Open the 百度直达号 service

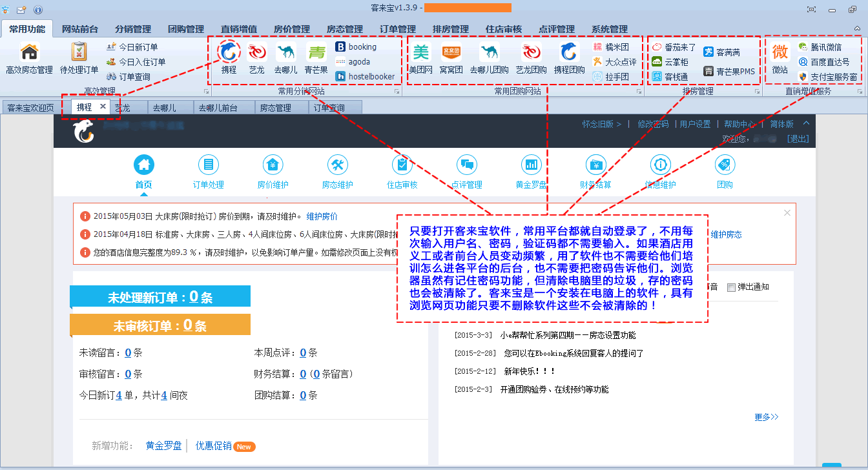click(x=823, y=62)
